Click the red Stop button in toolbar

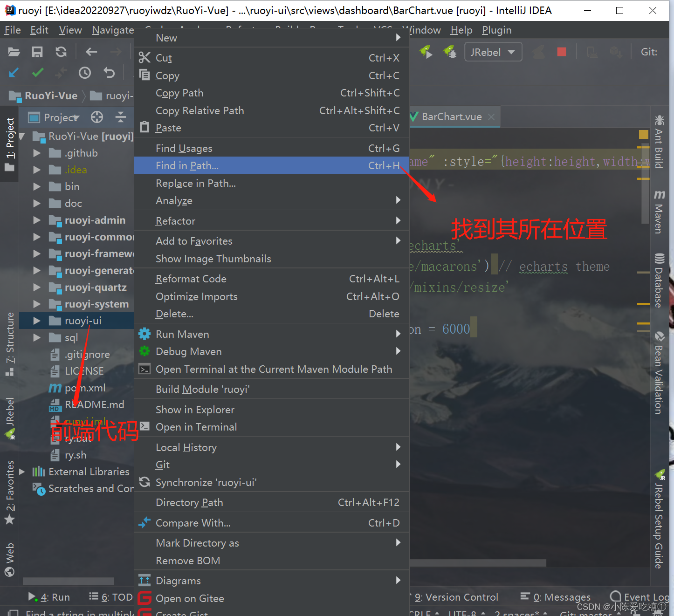[x=562, y=52]
